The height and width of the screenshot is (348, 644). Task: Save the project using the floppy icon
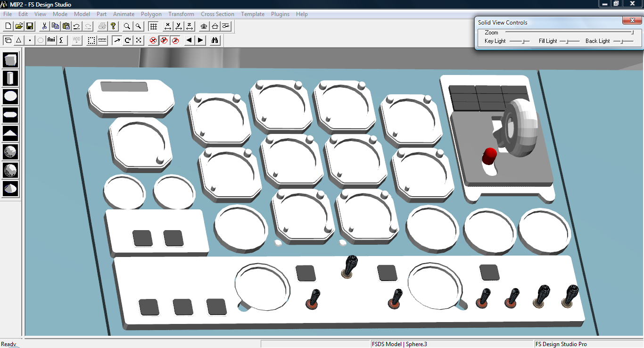pos(30,26)
